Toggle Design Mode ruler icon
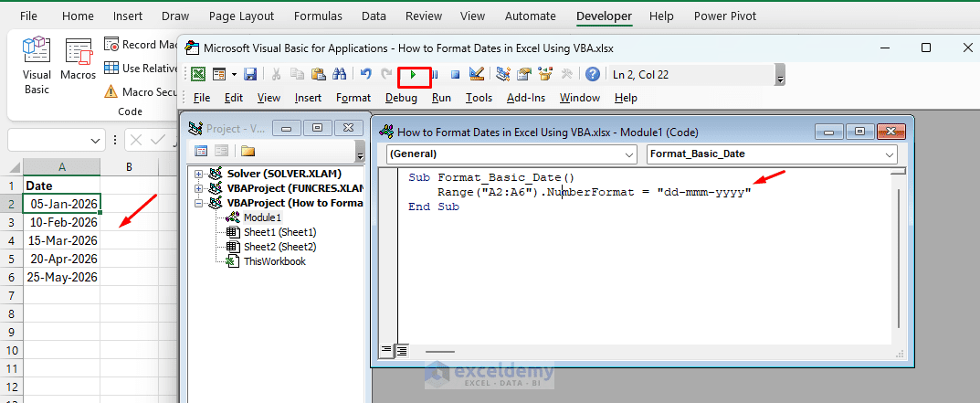 476,74
